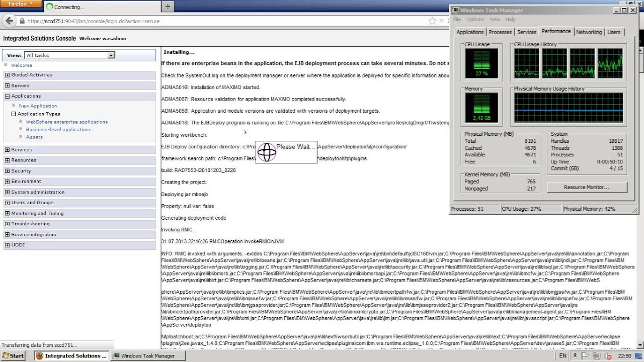Click the volume tray icon
644x362 pixels.
click(607, 356)
